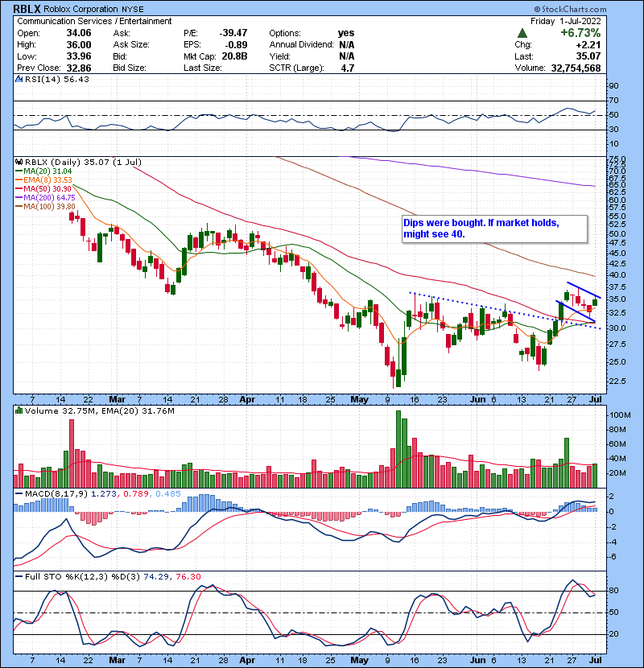Click the MACD histogram value 0.485
The image size is (644, 668).
click(x=168, y=493)
